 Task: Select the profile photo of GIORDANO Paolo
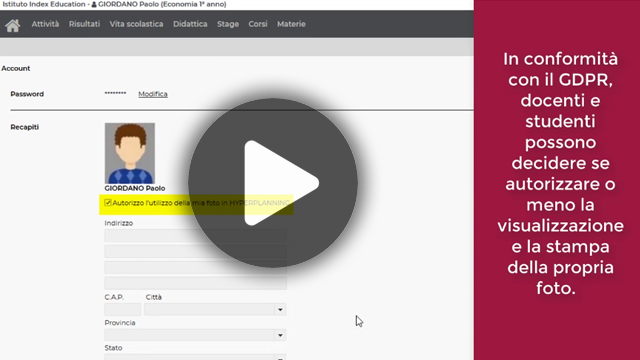coord(130,153)
